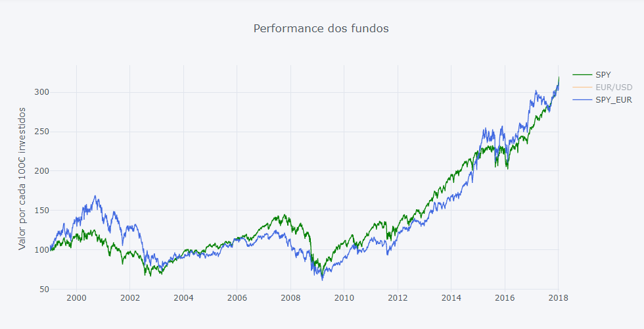Toggle the SPY trace in legend
The width and height of the screenshot is (644, 329).
(x=603, y=75)
